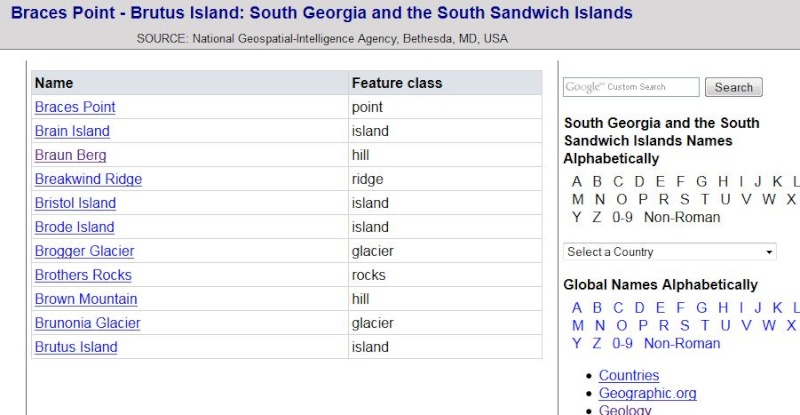
Task: Open the Brutus Island link
Action: coord(76,347)
